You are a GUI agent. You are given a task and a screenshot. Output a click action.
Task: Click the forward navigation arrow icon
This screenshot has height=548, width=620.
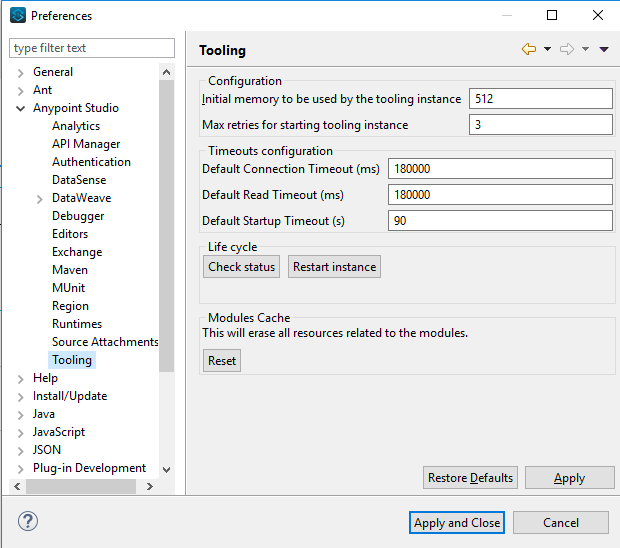point(567,49)
